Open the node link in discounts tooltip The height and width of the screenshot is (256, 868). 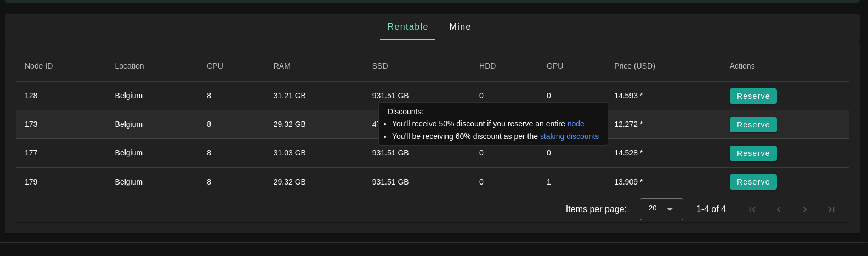576,124
